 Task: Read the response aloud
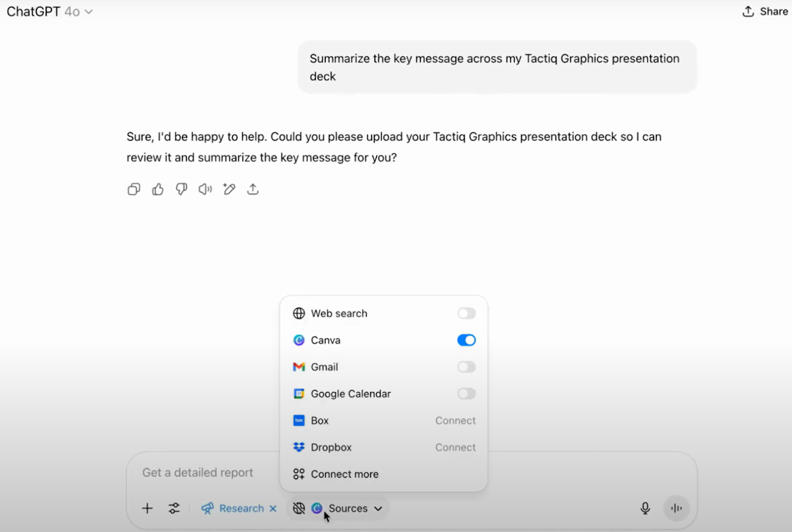(x=205, y=189)
